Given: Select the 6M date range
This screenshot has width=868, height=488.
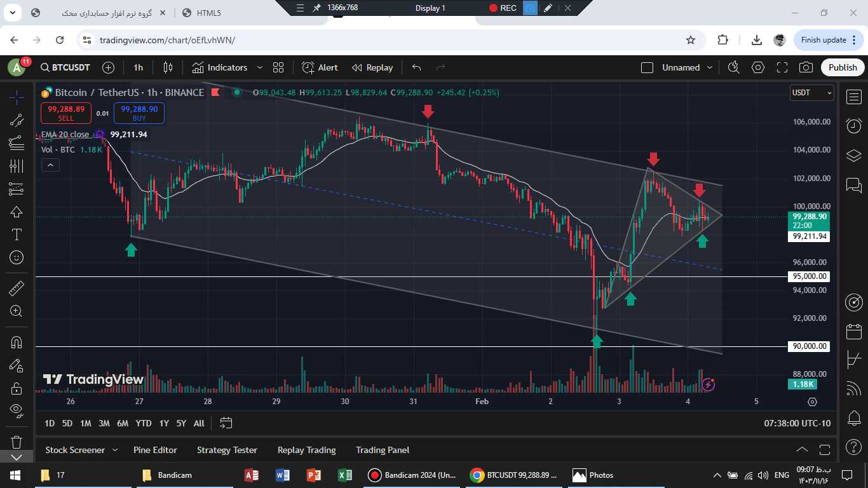Looking at the screenshot, I should tap(123, 423).
